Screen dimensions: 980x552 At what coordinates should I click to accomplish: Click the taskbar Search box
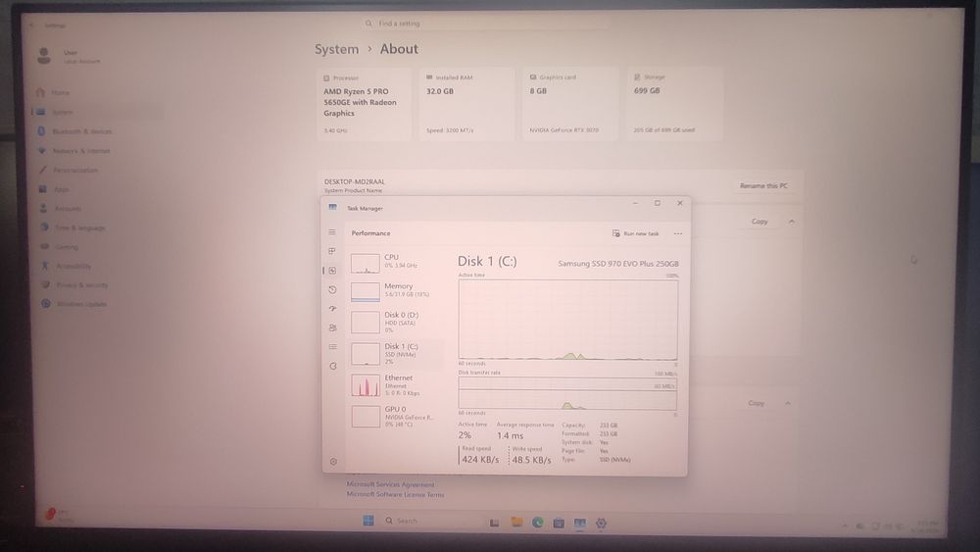coord(429,521)
